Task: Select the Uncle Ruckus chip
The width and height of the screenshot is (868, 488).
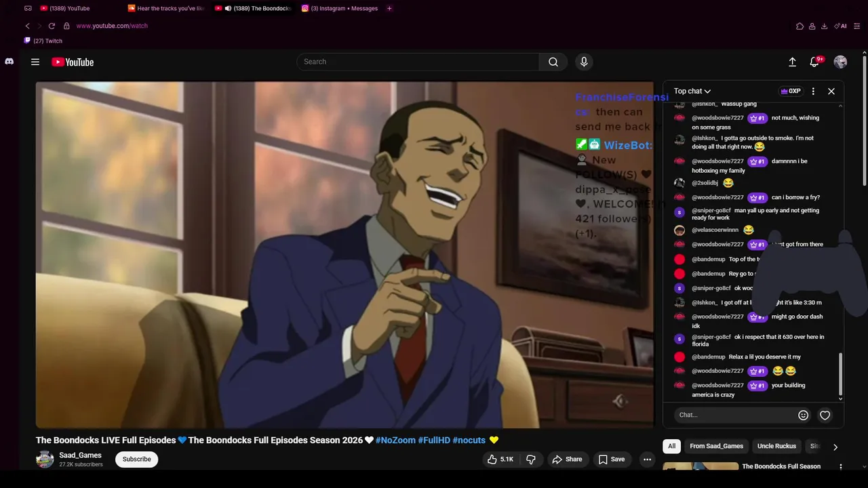Action: pyautogui.click(x=776, y=446)
